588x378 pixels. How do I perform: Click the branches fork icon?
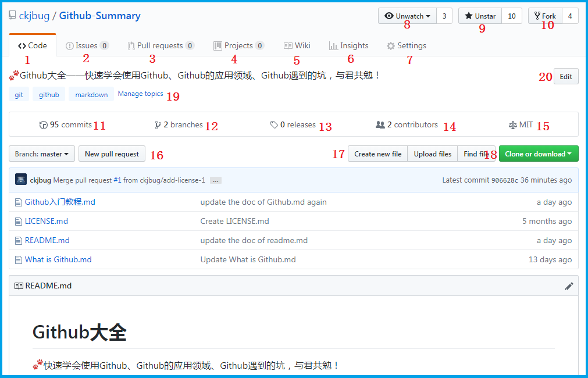tap(158, 125)
